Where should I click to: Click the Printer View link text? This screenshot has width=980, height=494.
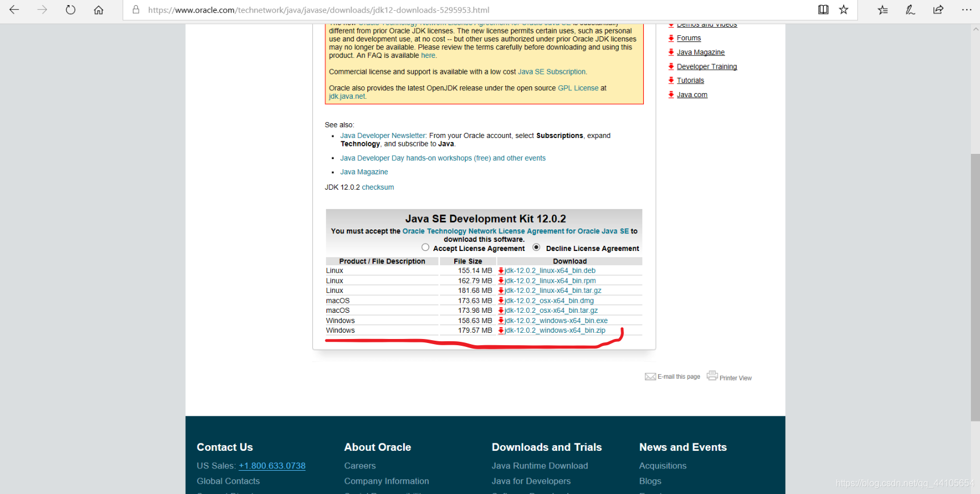coord(735,378)
